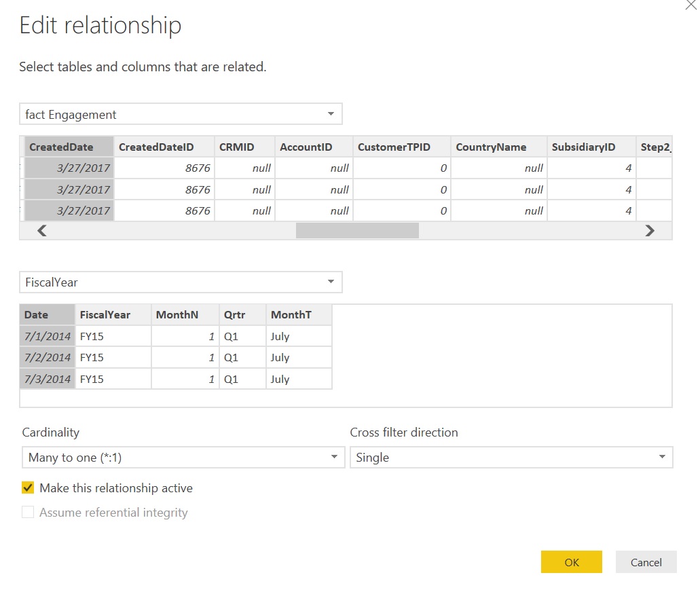
Task: Click the horizontal scrollbar thumb in fact table
Action: tap(357, 231)
